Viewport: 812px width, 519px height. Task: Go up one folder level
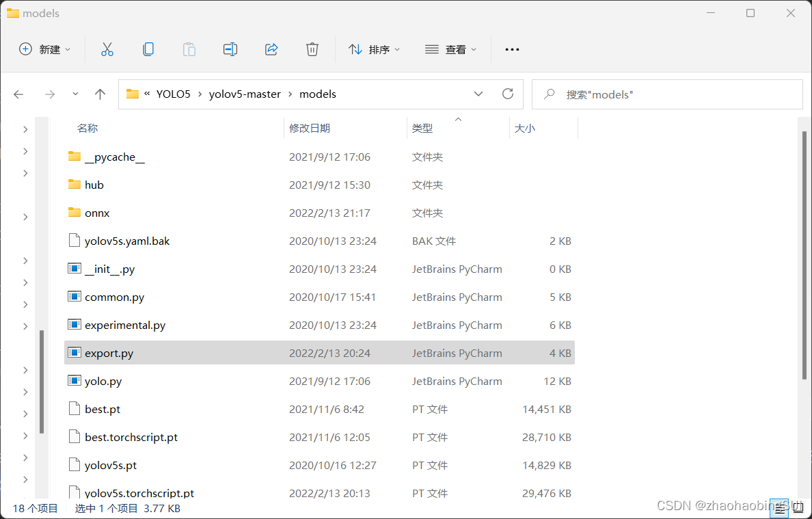[100, 94]
